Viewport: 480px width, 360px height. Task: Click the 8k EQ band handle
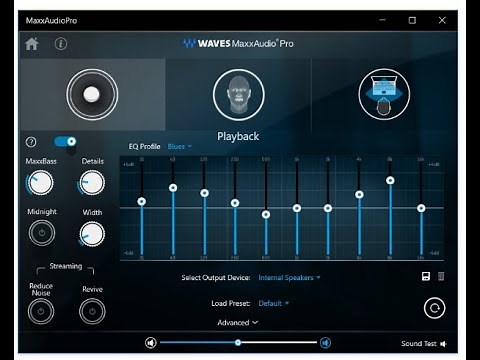coord(390,180)
